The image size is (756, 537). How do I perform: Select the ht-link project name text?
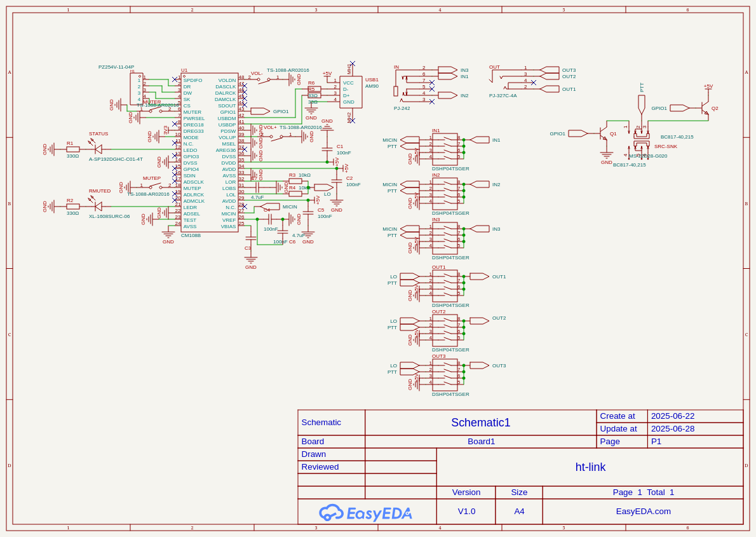590,467
